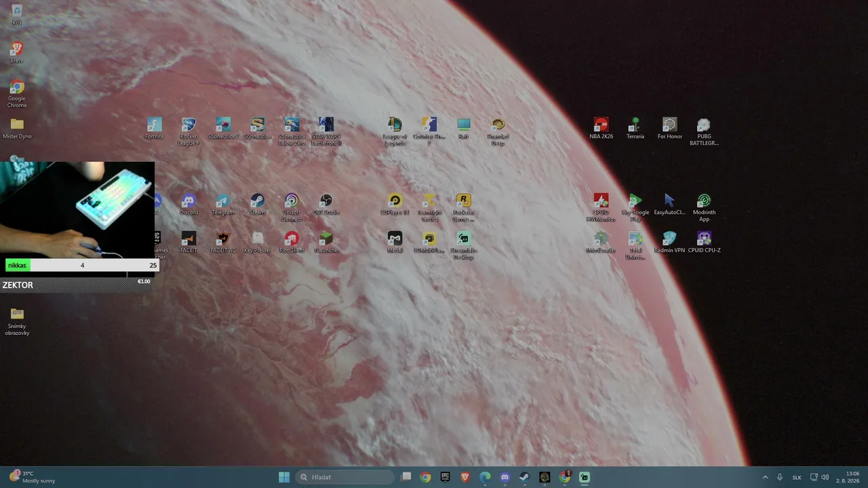Select the OBS Studio shortcut
The width and height of the screenshot is (868, 488).
(326, 204)
